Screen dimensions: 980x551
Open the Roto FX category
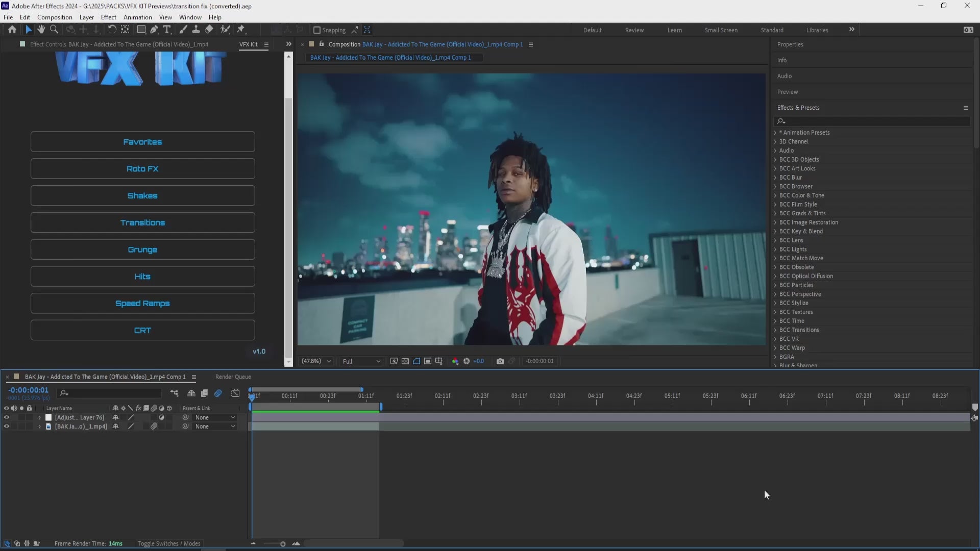[142, 169]
